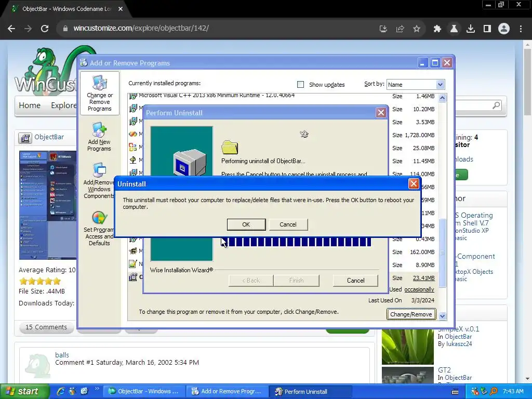Open the browser extensions puzzle icon
532x399 pixels.
tap(437, 29)
